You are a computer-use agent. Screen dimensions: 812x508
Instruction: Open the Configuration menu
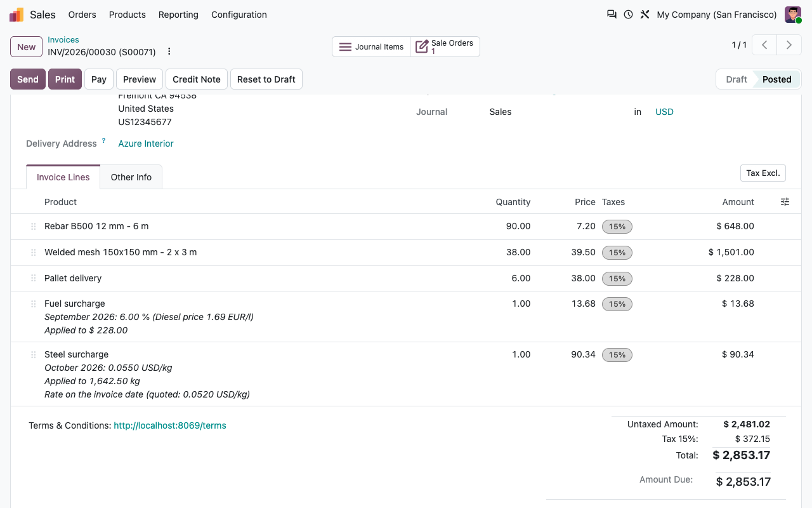point(239,15)
